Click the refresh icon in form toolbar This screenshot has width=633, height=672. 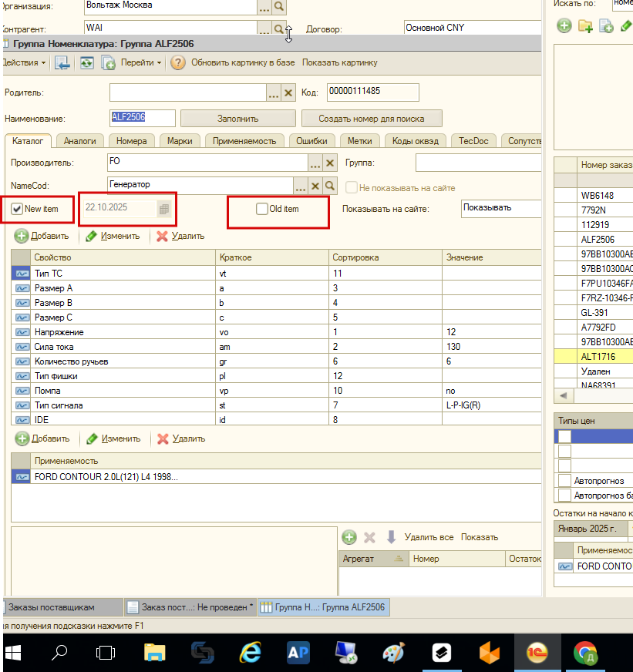[86, 63]
